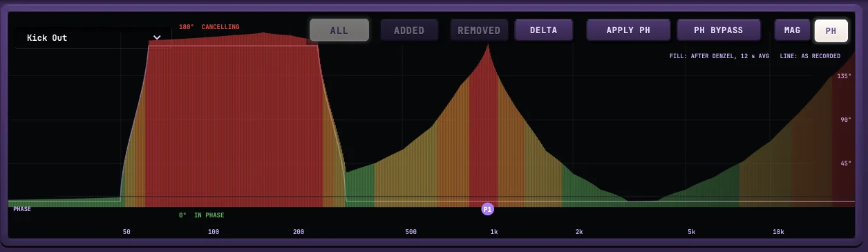Click the 2k frequency tick label
This screenshot has height=252, width=868.
tap(579, 232)
